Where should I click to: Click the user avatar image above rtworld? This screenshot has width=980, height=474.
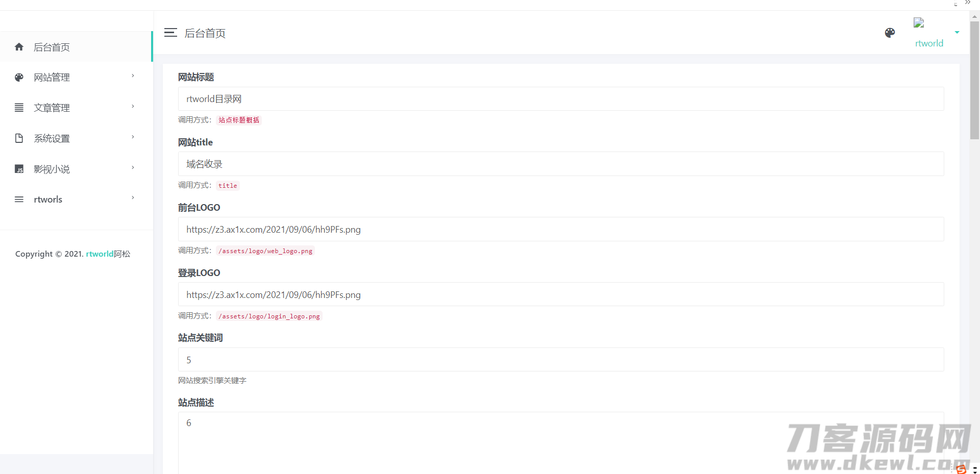pyautogui.click(x=919, y=23)
